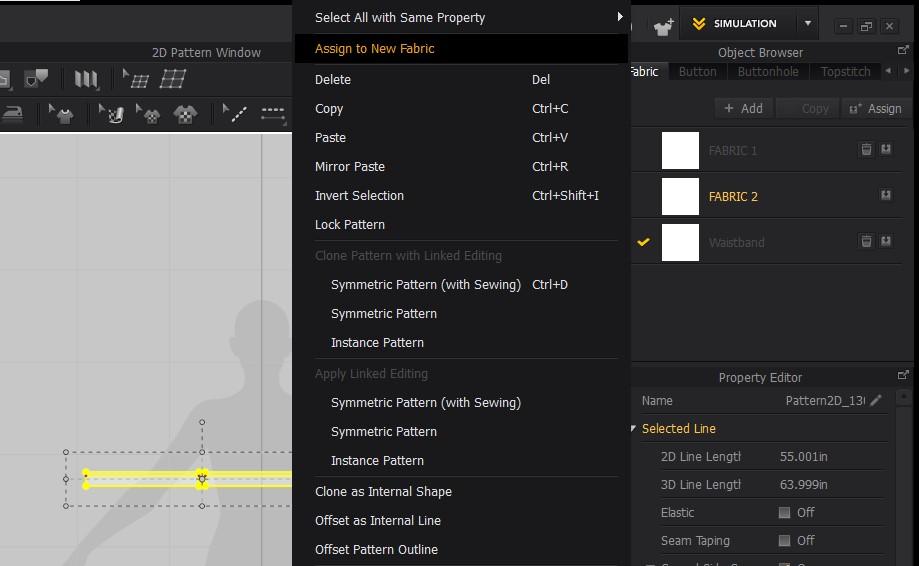The image size is (919, 566).
Task: Delete FABRIC 1 using its trash icon
Action: 866,150
